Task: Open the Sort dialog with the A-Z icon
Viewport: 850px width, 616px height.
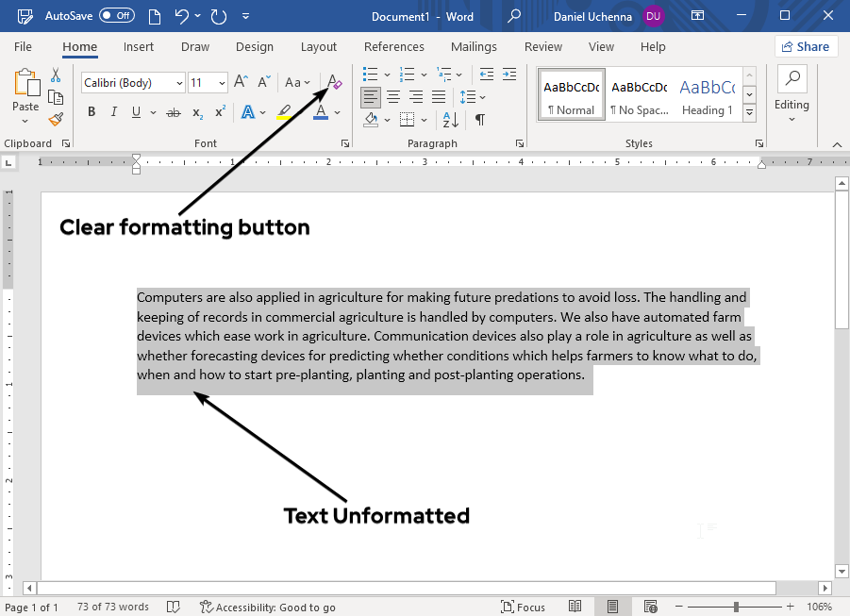Action: coord(450,121)
